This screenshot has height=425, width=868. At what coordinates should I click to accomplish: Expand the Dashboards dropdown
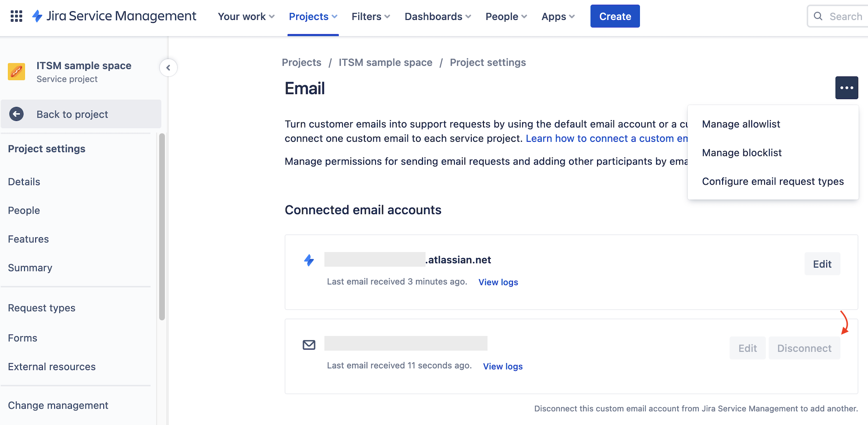click(437, 16)
